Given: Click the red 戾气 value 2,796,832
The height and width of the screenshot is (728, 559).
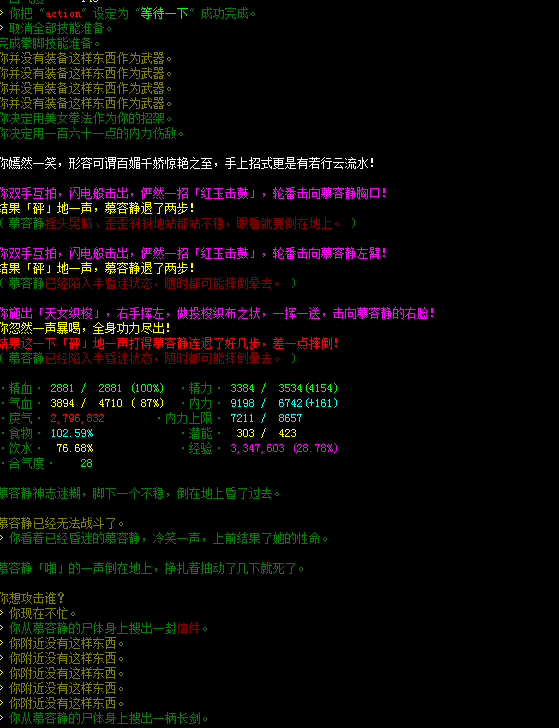Looking at the screenshot, I should tap(77, 418).
